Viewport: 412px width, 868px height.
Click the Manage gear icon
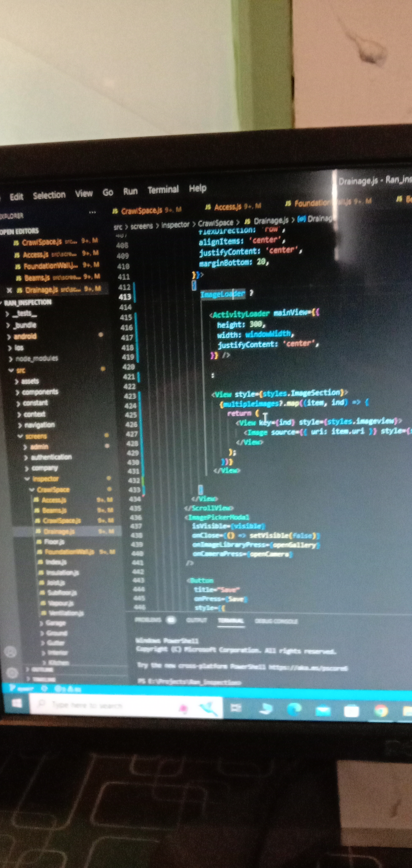pos(12,673)
